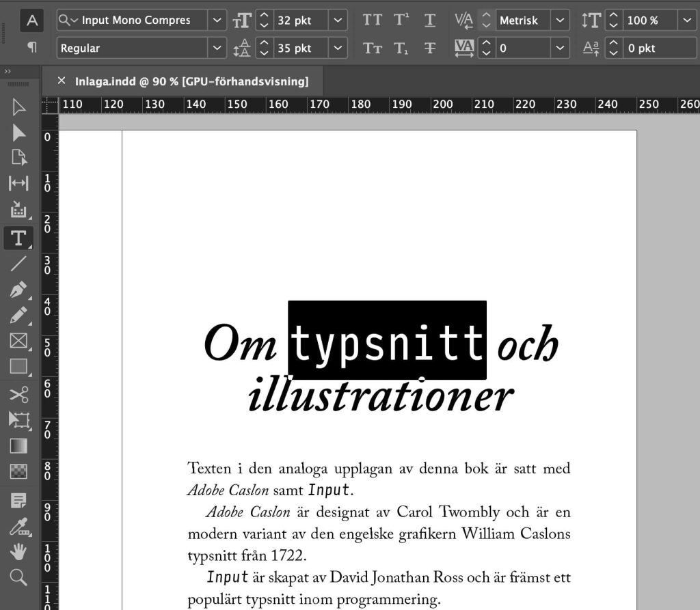Expand the font size dropdown

337,20
